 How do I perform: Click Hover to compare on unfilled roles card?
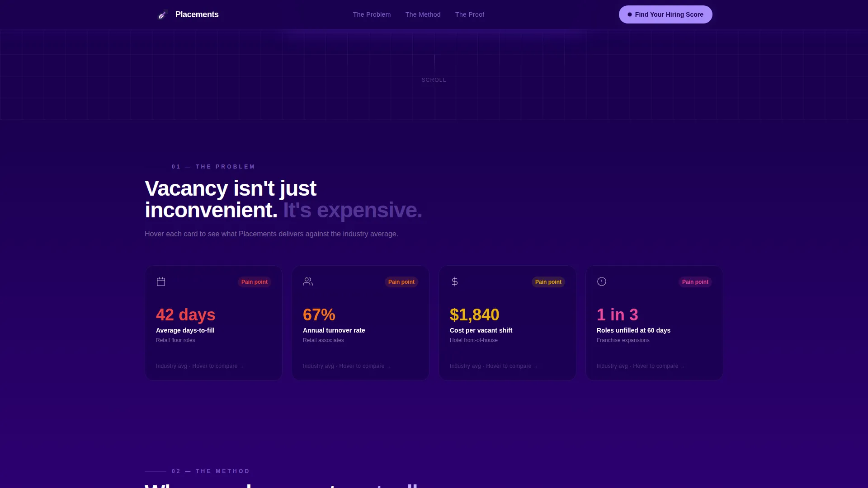coord(659,366)
